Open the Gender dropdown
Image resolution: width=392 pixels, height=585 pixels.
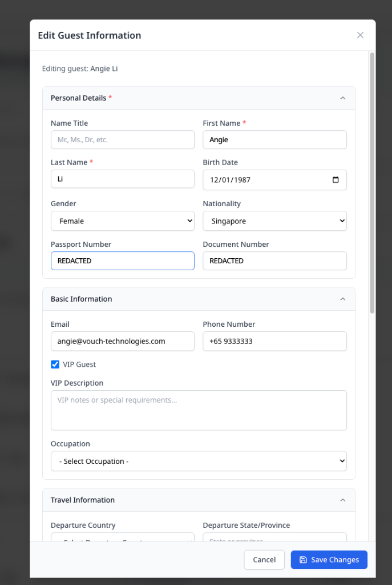click(x=123, y=221)
